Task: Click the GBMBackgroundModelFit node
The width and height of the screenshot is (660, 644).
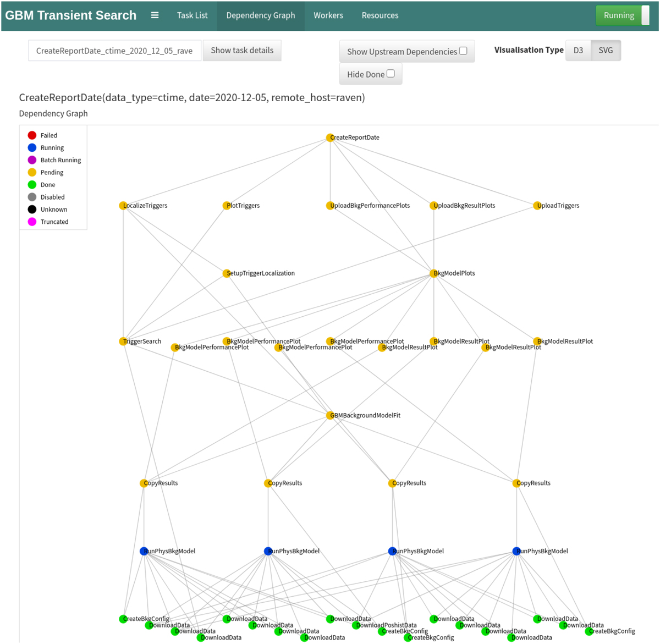Action: point(330,416)
